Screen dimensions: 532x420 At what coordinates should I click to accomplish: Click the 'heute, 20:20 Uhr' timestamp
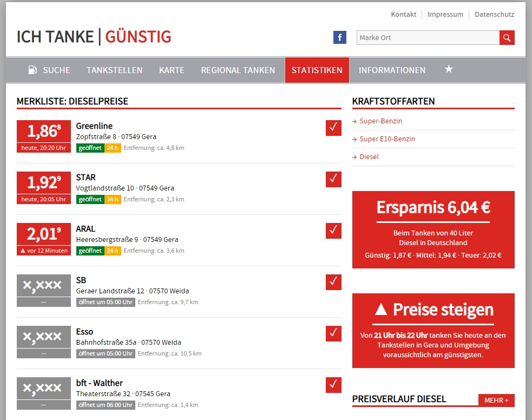44,148
